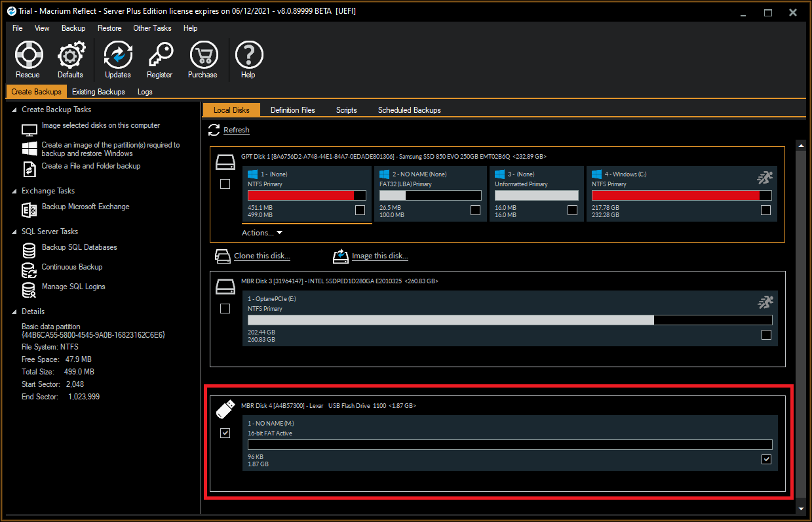This screenshot has height=522, width=812.
Task: Open the Actions dropdown for GPT Disk 1
Action: tap(261, 232)
